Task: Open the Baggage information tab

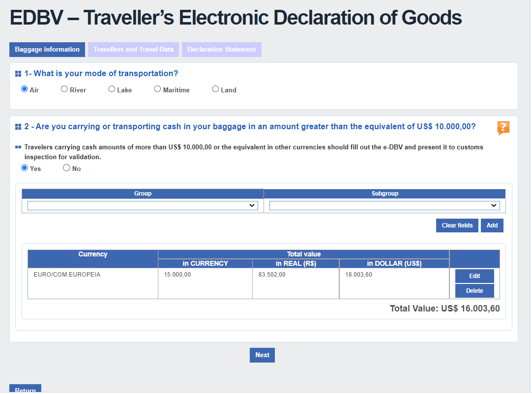Action: (x=47, y=50)
